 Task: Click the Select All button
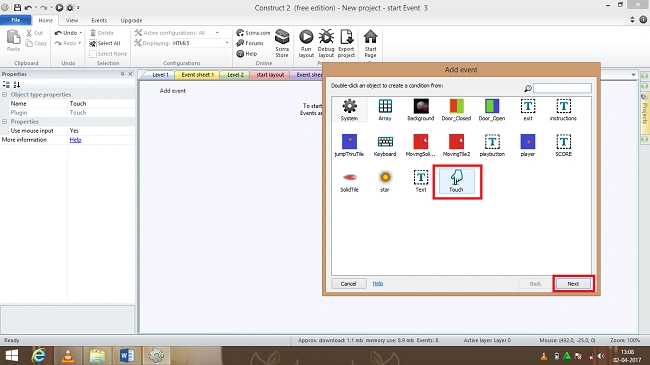[x=105, y=43]
